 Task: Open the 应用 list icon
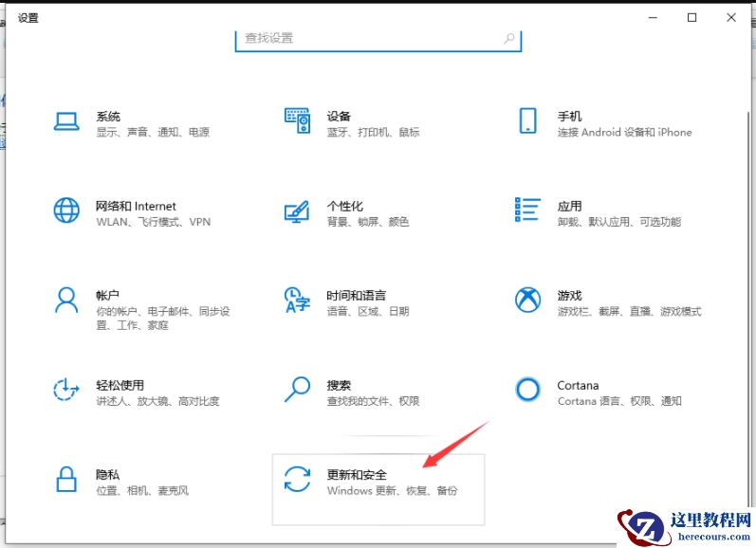(x=528, y=210)
